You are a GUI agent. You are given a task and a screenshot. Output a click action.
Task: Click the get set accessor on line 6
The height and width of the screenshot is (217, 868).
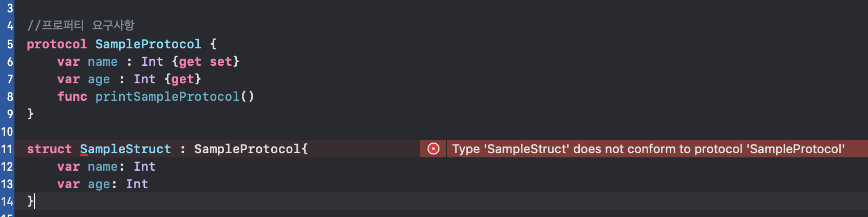206,62
